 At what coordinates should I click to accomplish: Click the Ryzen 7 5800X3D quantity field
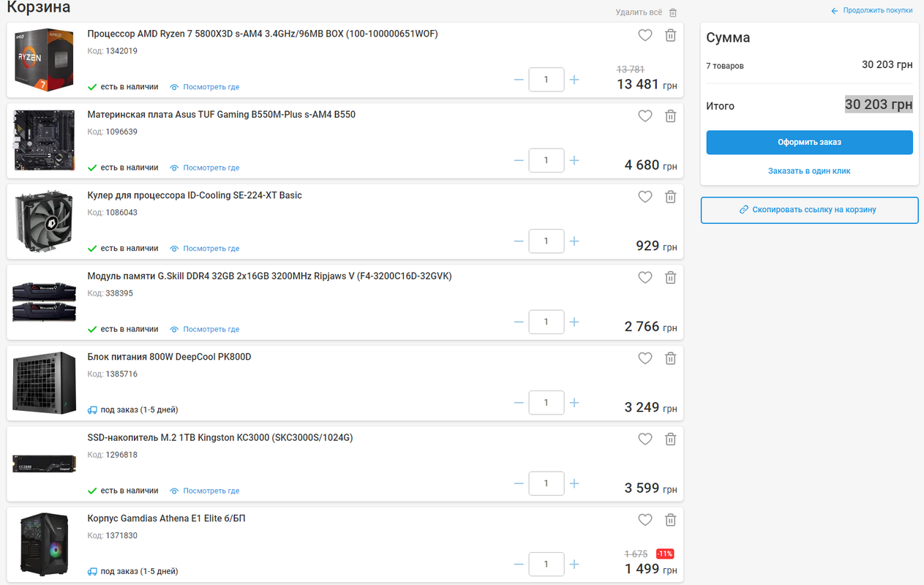coord(546,80)
